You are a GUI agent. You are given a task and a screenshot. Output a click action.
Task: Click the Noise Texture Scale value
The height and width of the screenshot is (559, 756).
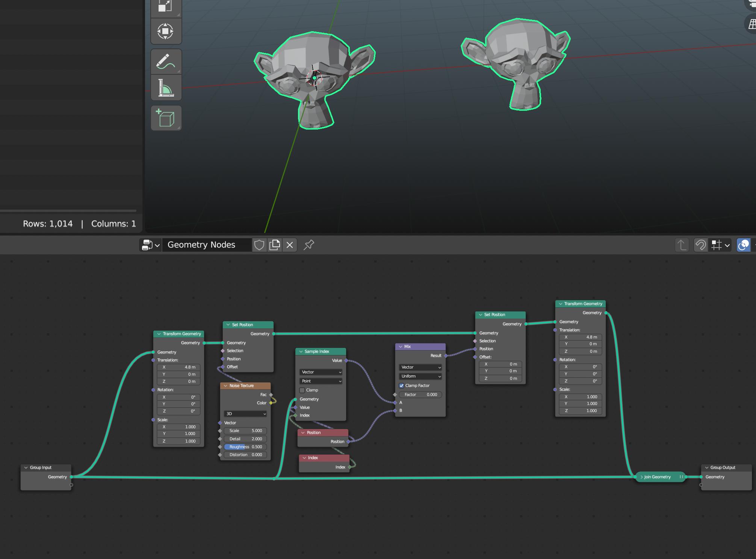[x=245, y=431]
